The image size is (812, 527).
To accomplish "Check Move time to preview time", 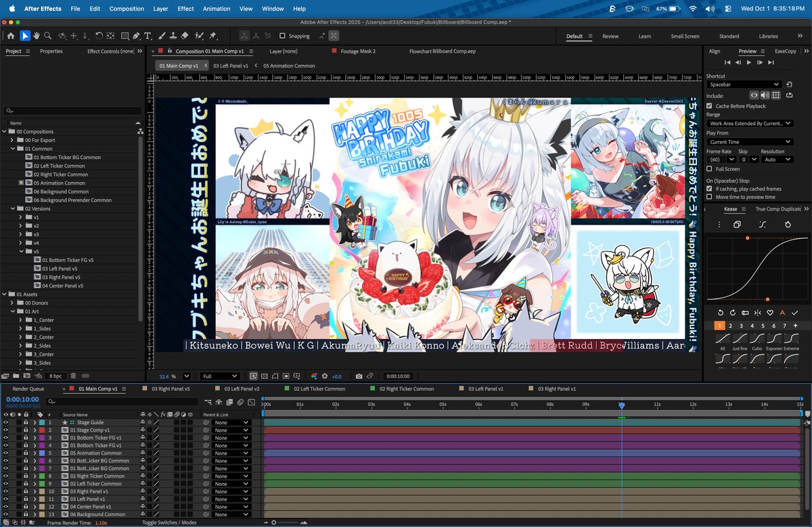I will (709, 197).
